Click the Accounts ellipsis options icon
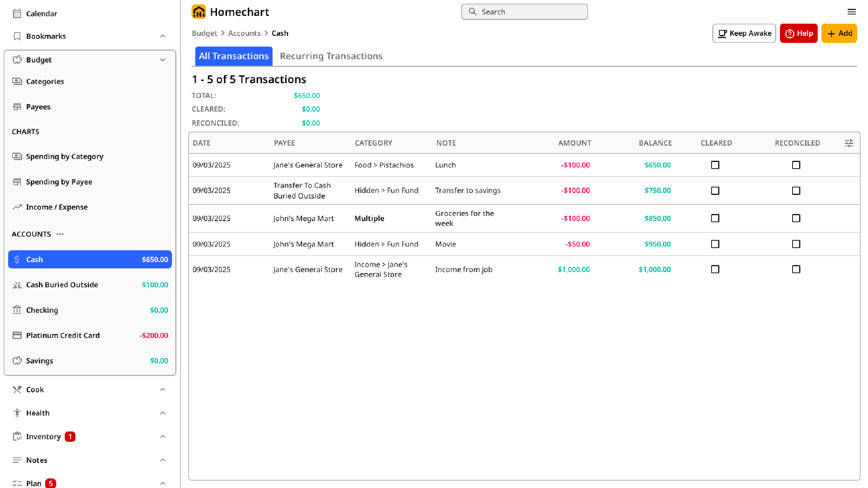The image size is (868, 488). 60,234
